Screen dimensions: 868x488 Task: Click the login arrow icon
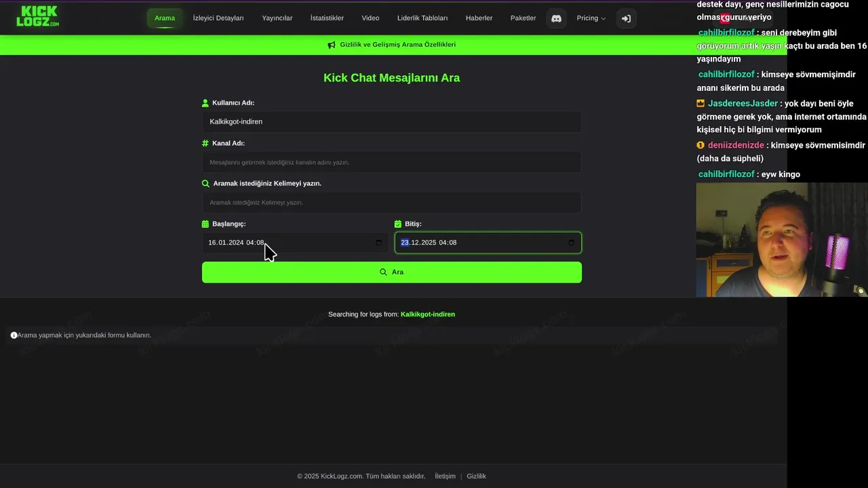pyautogui.click(x=626, y=18)
